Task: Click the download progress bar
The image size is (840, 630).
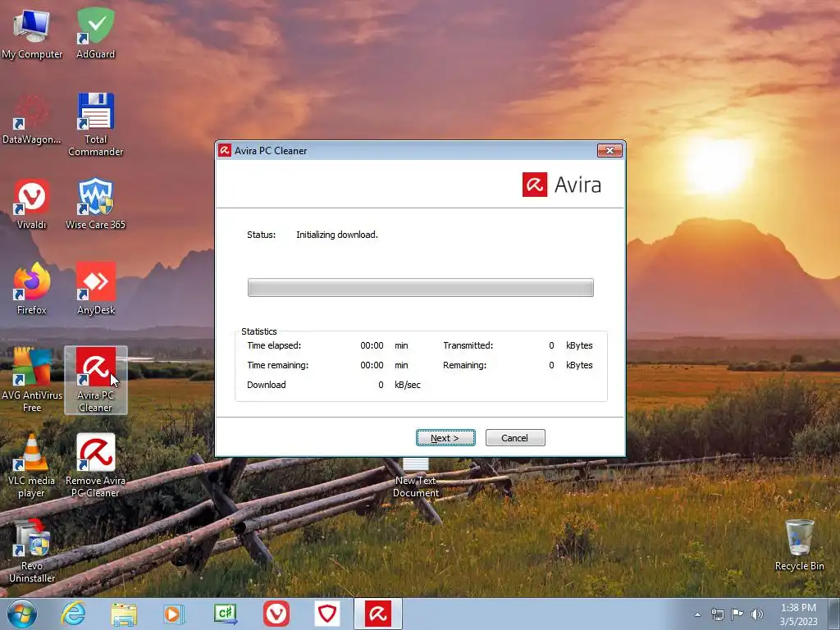Action: pos(421,287)
